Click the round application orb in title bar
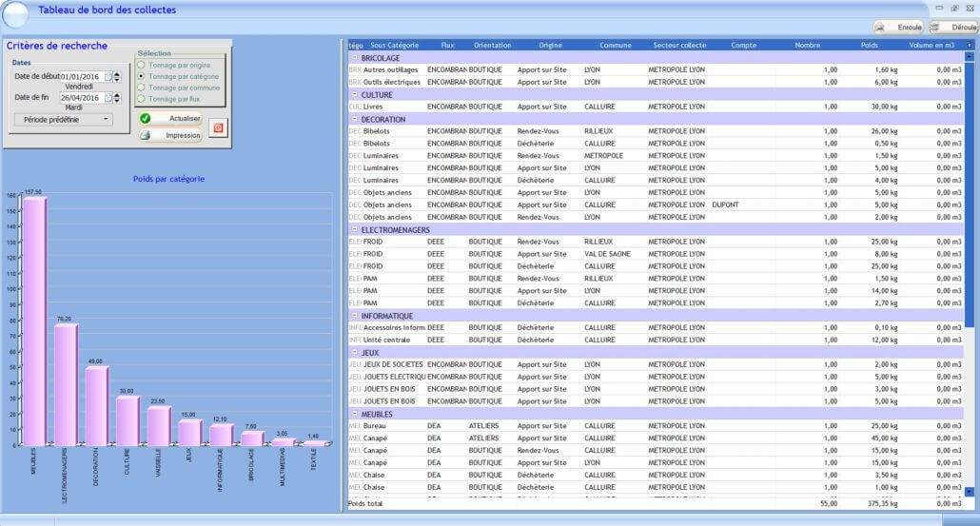This screenshot has width=980, height=526. tap(15, 15)
